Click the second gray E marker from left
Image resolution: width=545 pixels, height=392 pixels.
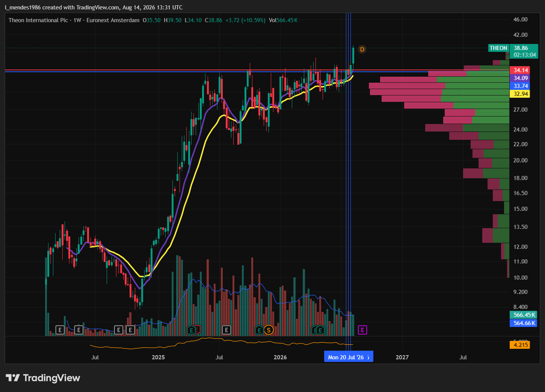pos(79,330)
